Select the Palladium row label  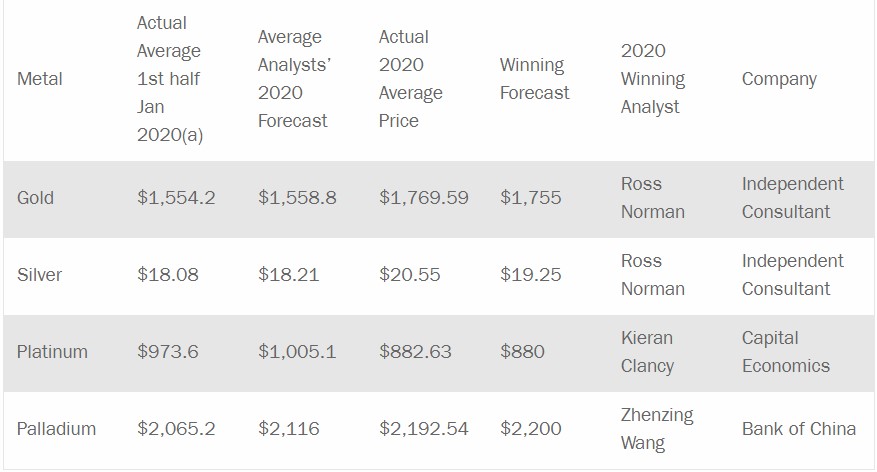[57, 429]
